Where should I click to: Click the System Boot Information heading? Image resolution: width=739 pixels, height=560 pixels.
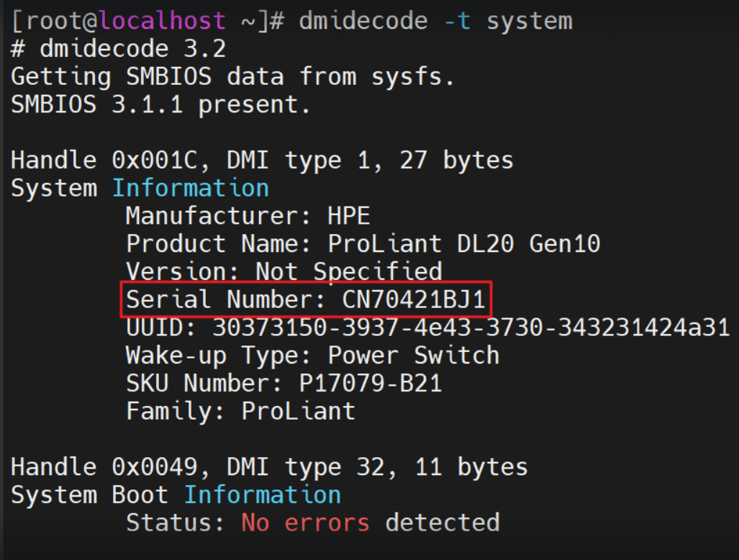(176, 495)
